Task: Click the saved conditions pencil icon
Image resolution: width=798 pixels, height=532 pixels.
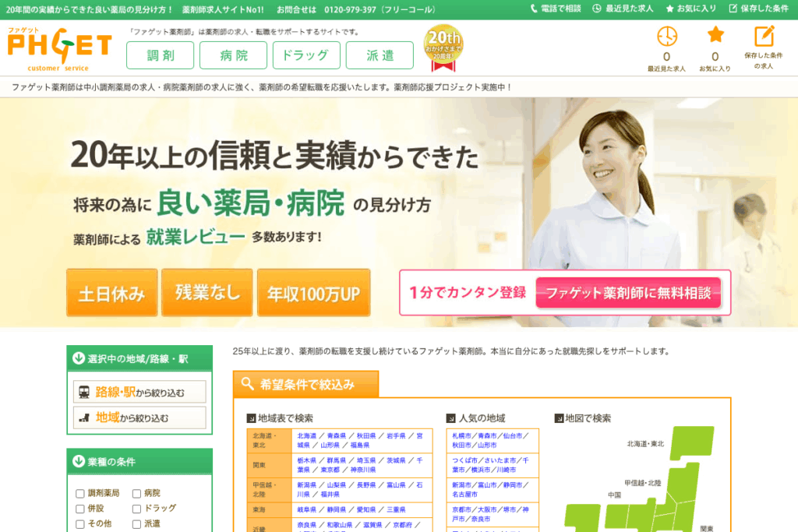Action: (x=764, y=36)
